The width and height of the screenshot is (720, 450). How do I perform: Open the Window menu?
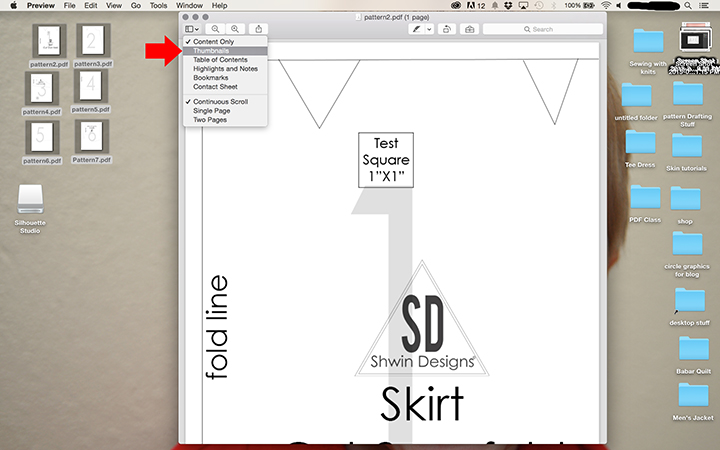point(189,6)
